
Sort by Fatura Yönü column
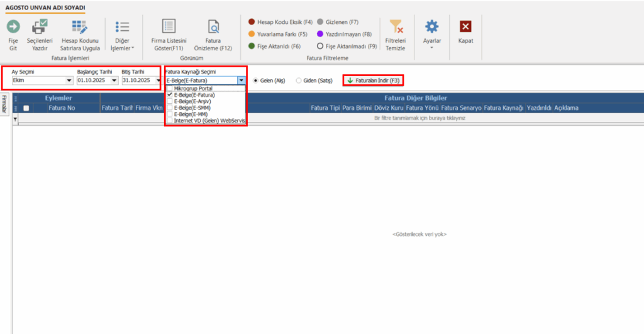tap(422, 108)
